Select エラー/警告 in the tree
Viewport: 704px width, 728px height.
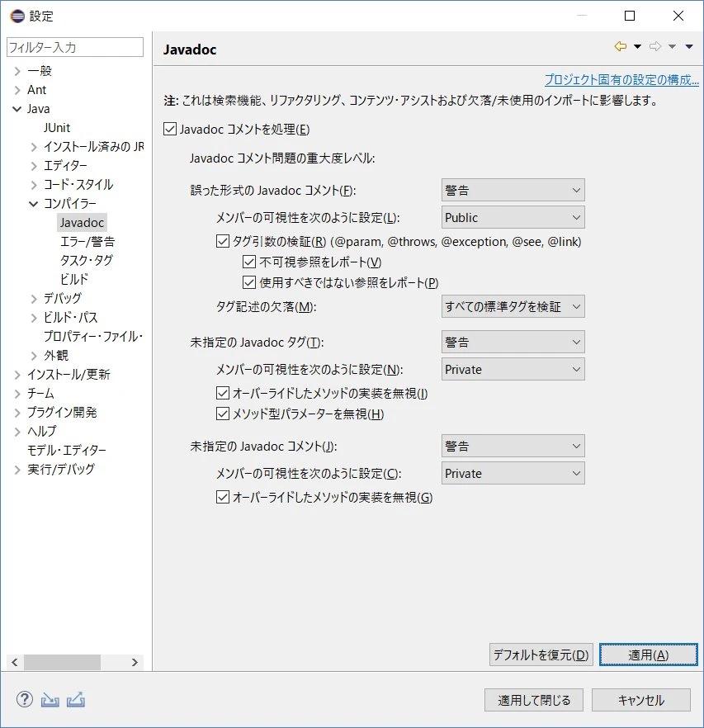87,241
